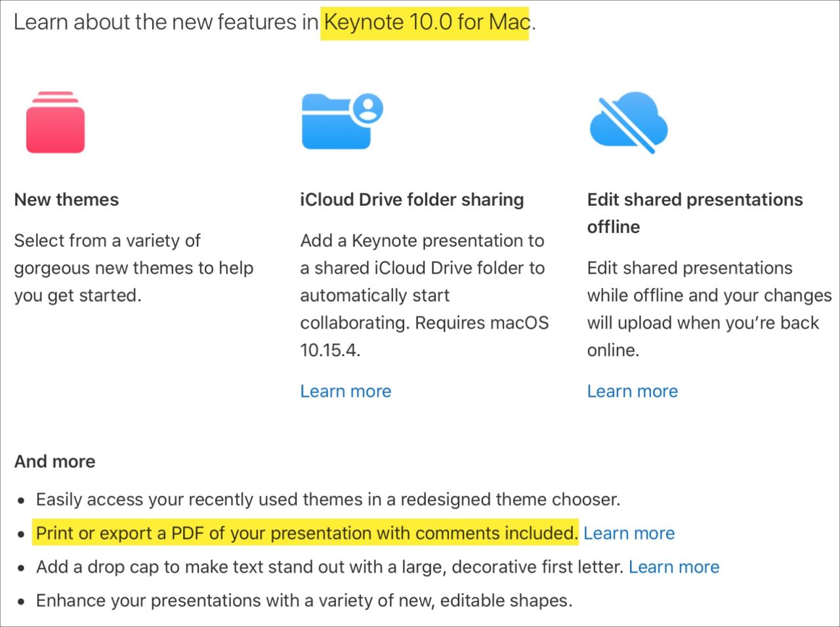Click the redesigned theme chooser bullet item
The width and height of the screenshot is (840, 627).
[x=327, y=500]
